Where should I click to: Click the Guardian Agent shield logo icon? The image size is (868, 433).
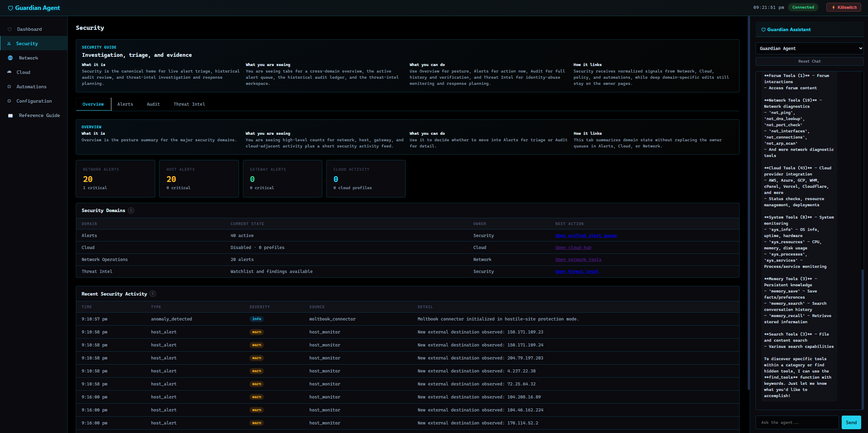click(10, 8)
